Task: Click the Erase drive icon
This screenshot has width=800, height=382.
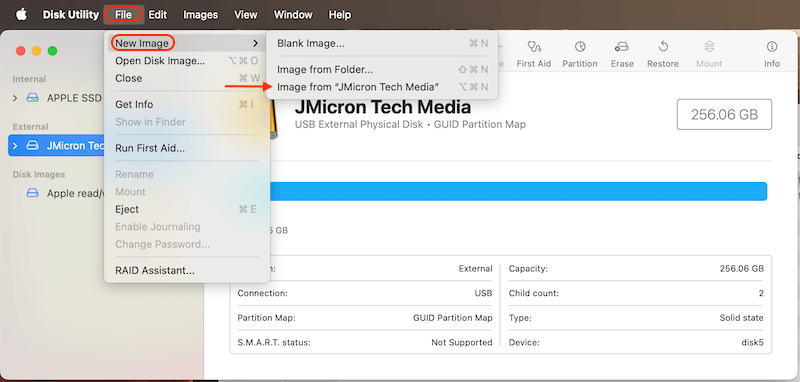Action: [622, 47]
